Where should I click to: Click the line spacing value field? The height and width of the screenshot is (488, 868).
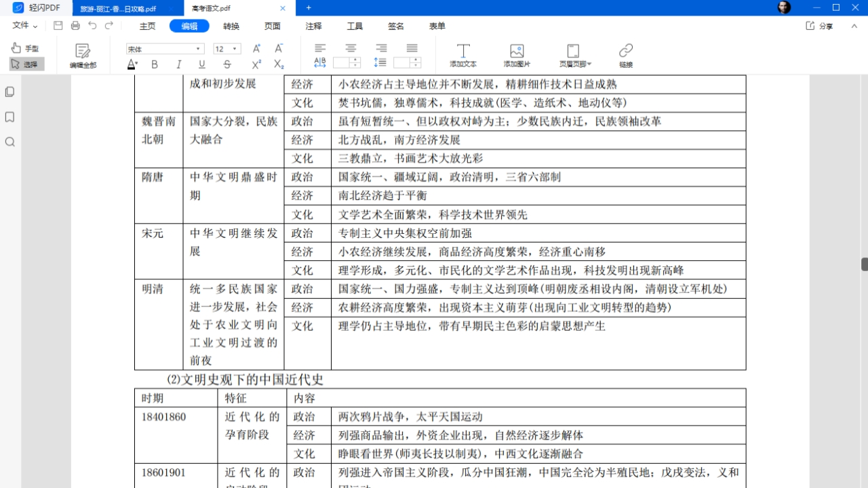coord(402,62)
